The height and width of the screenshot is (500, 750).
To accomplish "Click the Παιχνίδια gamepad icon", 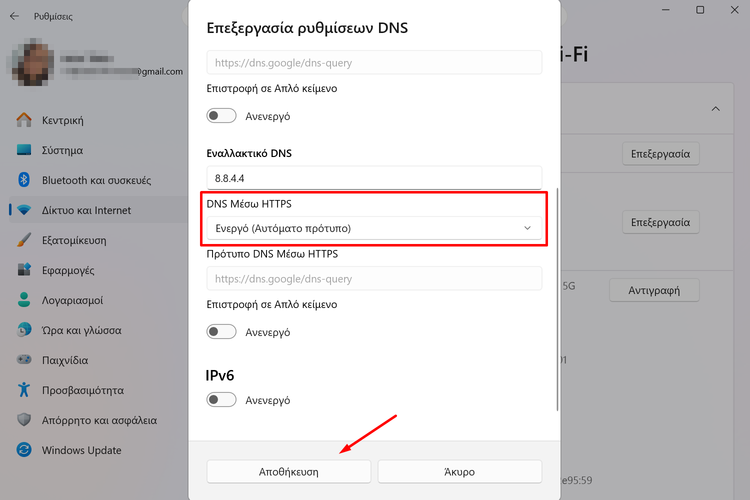I will tap(25, 360).
